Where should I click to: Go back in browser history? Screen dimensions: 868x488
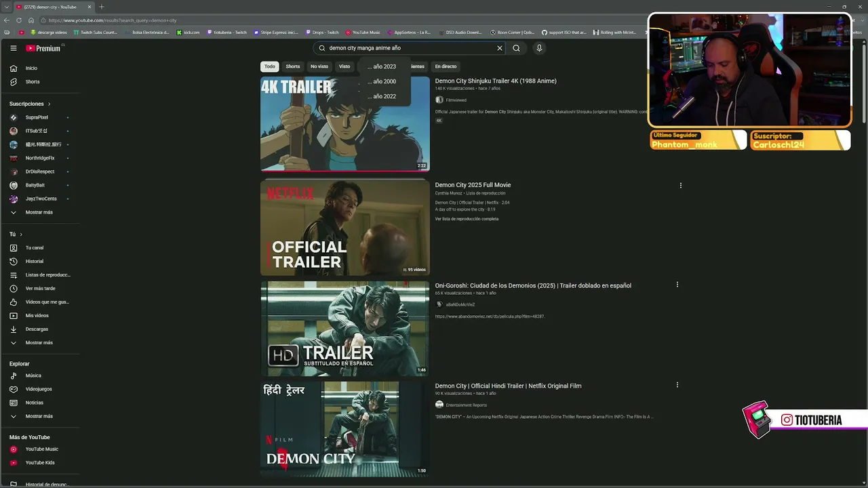(7, 20)
